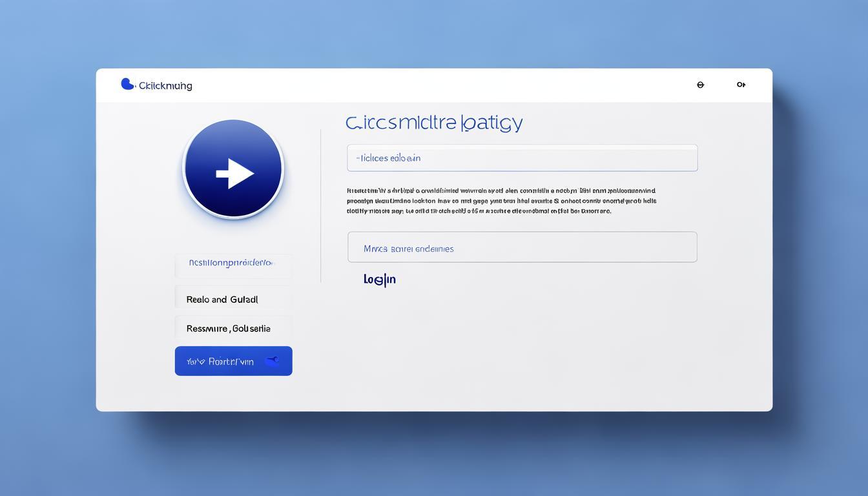868x496 pixels.
Task: Click empty panel area below the Login link
Action: (517, 349)
